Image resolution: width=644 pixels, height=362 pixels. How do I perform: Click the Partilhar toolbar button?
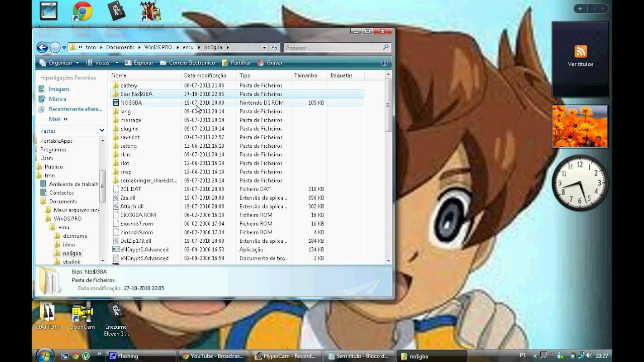coord(236,63)
